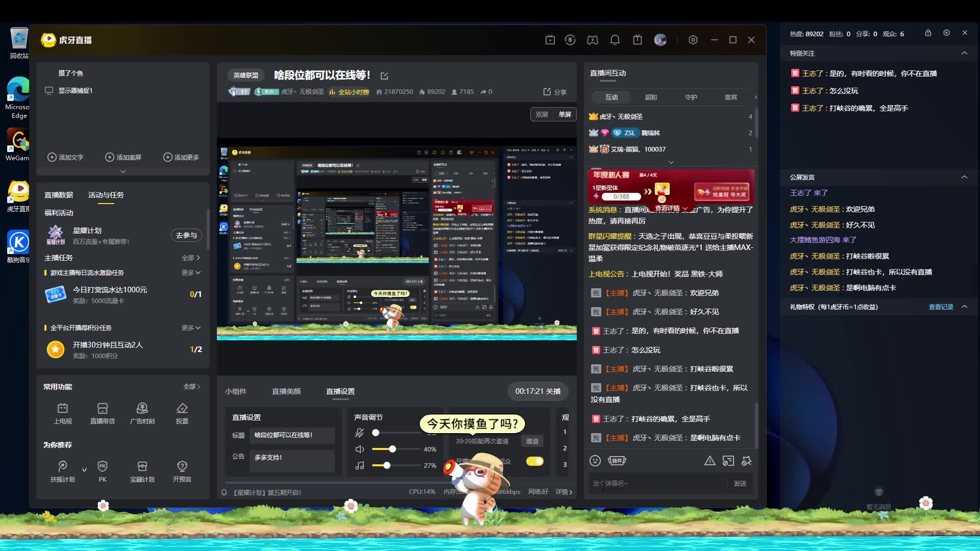980x551 pixels.
Task: Mute the microphone icon in 声音调节
Action: coord(360,433)
